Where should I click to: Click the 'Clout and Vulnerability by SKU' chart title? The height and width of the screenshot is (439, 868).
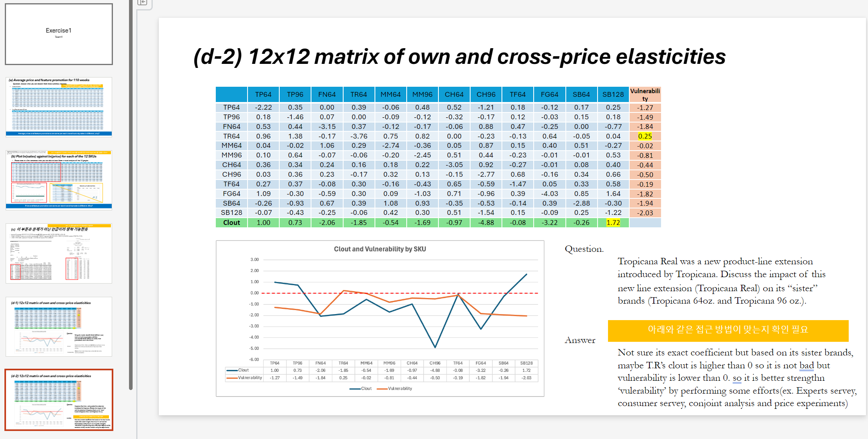[380, 249]
